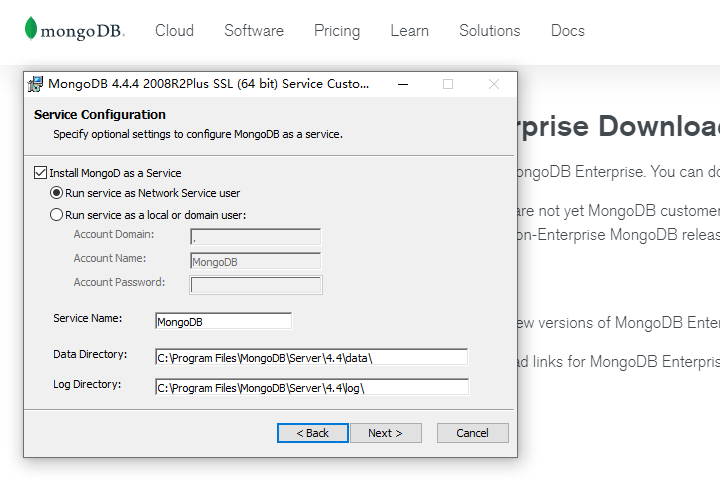This screenshot has height=484, width=720.
Task: Cancel the MongoDB installation
Action: pos(472,433)
